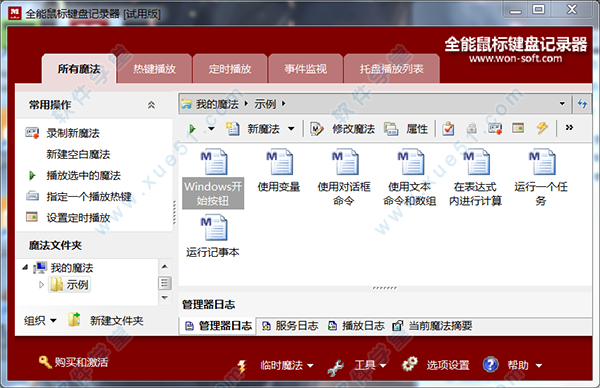Click 示例 in the address breadcrumb
Viewport: 600px width, 388px height.
tap(265, 104)
